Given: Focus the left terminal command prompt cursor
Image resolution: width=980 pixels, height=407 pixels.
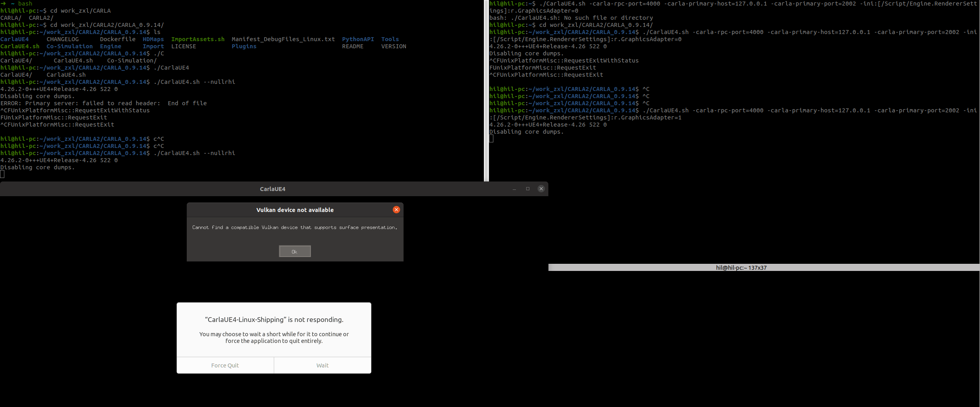Looking at the screenshot, I should pos(3,174).
